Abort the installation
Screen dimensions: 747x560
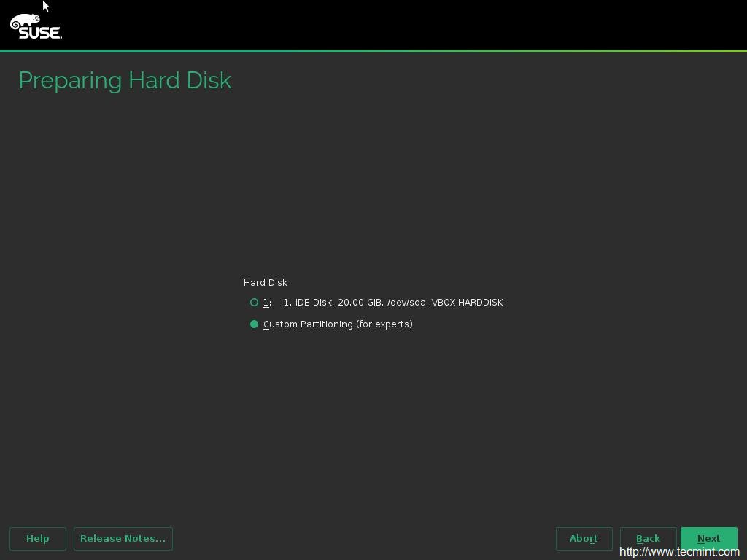click(x=584, y=539)
